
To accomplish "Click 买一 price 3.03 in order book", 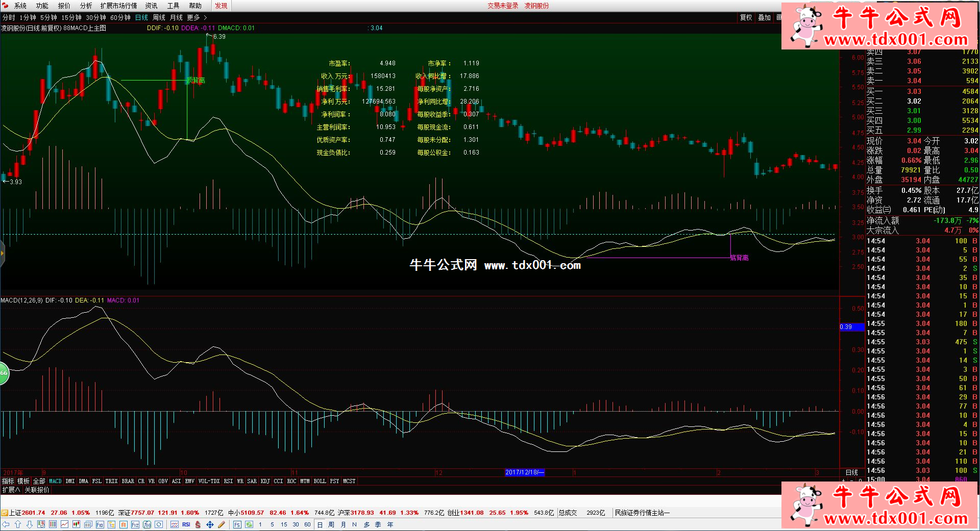I will (x=914, y=91).
